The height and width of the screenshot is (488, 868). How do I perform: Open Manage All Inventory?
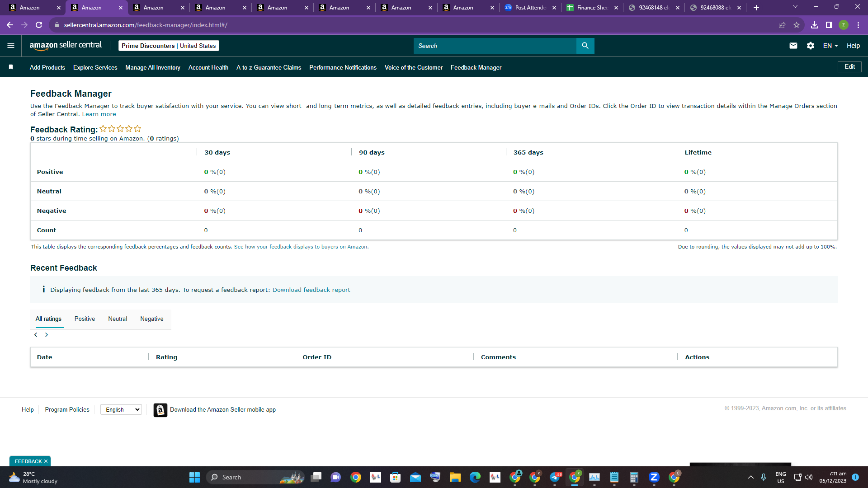[x=153, y=67]
